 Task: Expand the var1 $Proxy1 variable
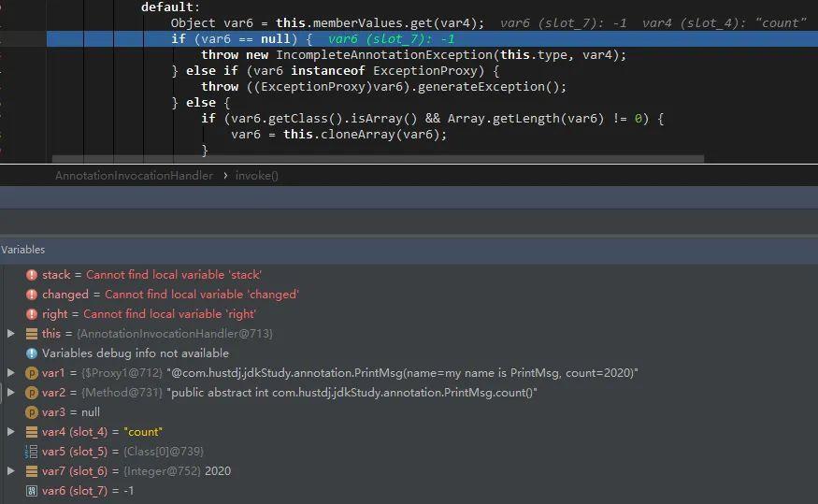[10, 372]
